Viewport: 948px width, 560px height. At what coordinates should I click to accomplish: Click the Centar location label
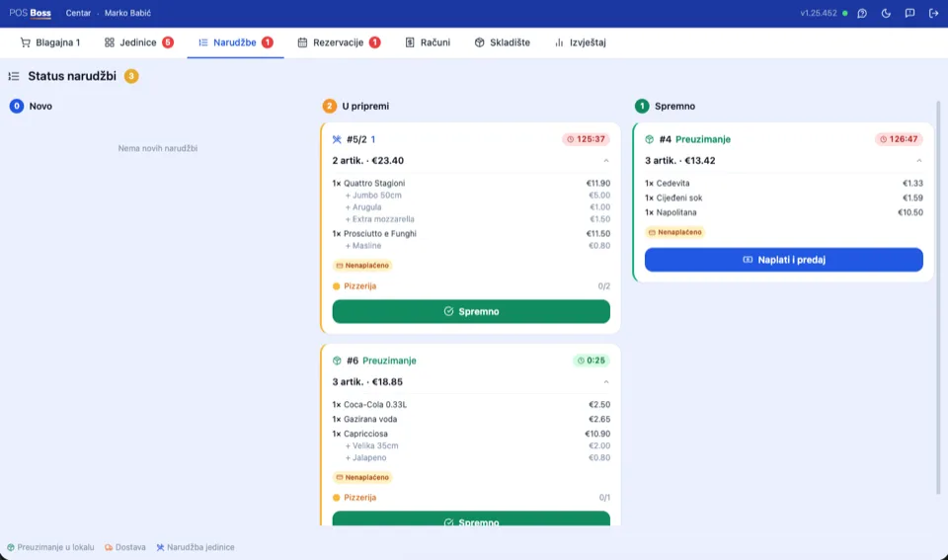[79, 13]
